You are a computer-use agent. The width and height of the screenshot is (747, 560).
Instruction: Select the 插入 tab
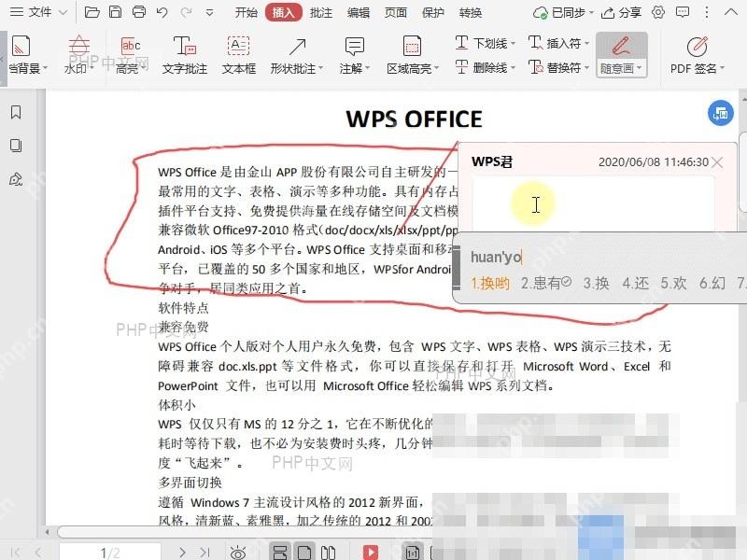tap(284, 12)
